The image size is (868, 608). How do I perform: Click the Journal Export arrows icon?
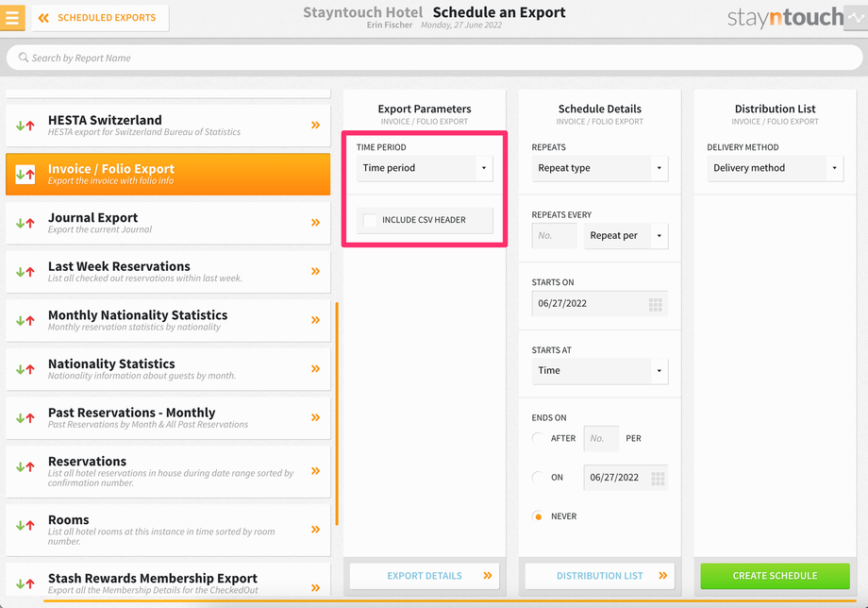coord(25,223)
